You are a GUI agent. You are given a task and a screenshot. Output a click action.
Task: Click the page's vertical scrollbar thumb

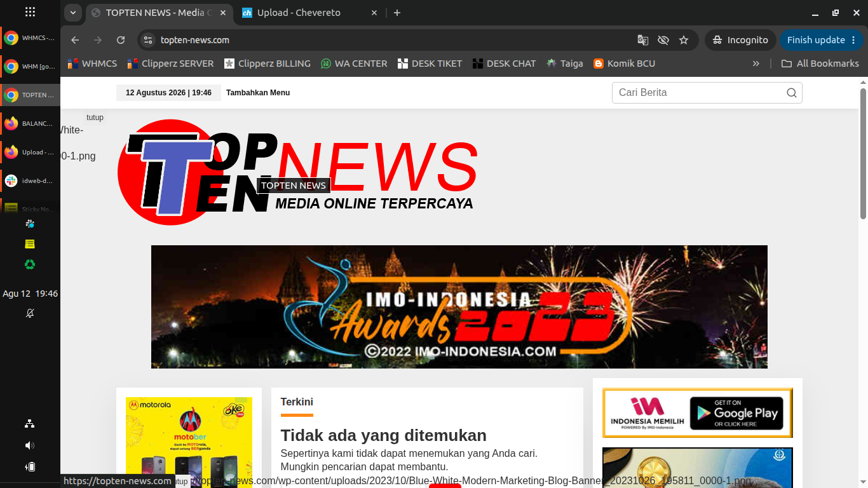pyautogui.click(x=864, y=154)
